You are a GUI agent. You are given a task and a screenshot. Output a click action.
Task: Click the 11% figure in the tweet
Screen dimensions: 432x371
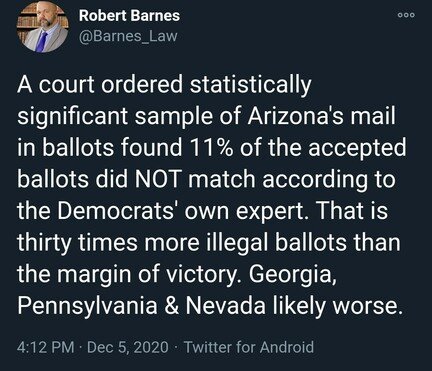[x=208, y=147]
